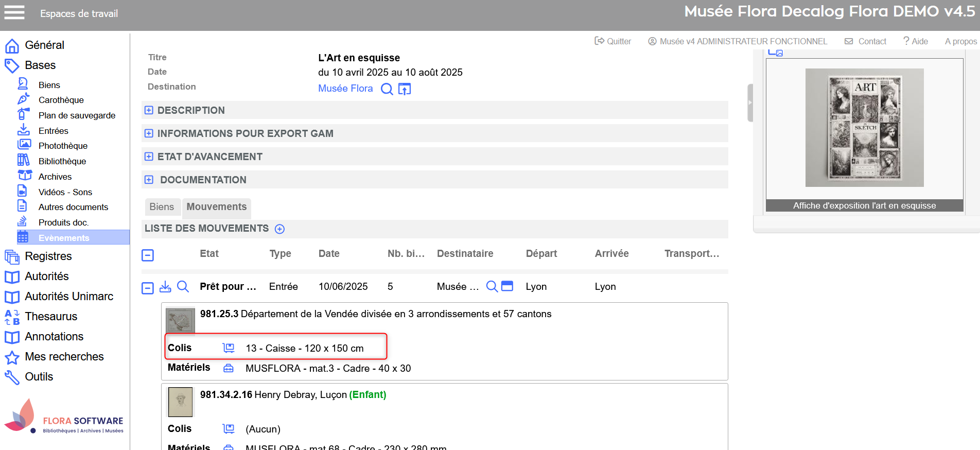The image size is (980, 450).
Task: Switch to the Biens tab
Action: [x=162, y=207]
